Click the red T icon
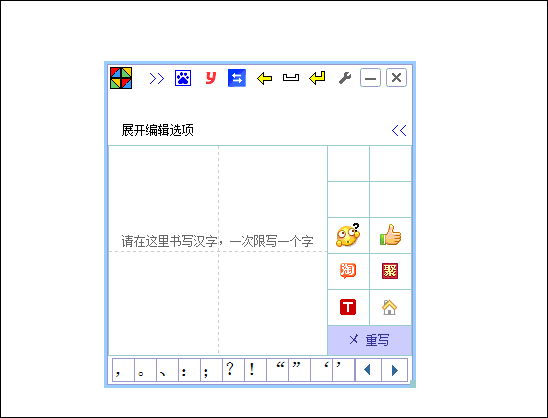The width and height of the screenshot is (548, 418). click(348, 307)
